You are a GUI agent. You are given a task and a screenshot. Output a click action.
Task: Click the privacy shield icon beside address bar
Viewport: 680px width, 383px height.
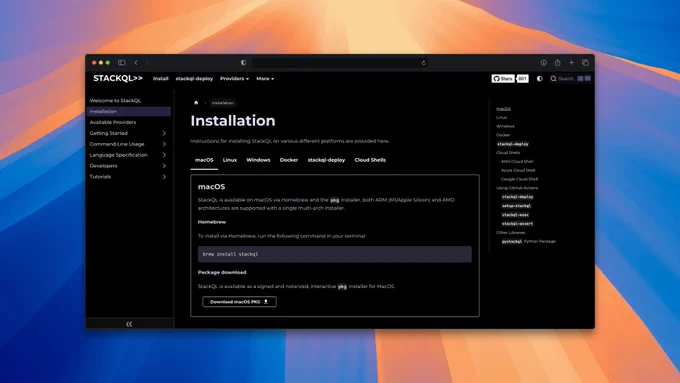[x=243, y=62]
